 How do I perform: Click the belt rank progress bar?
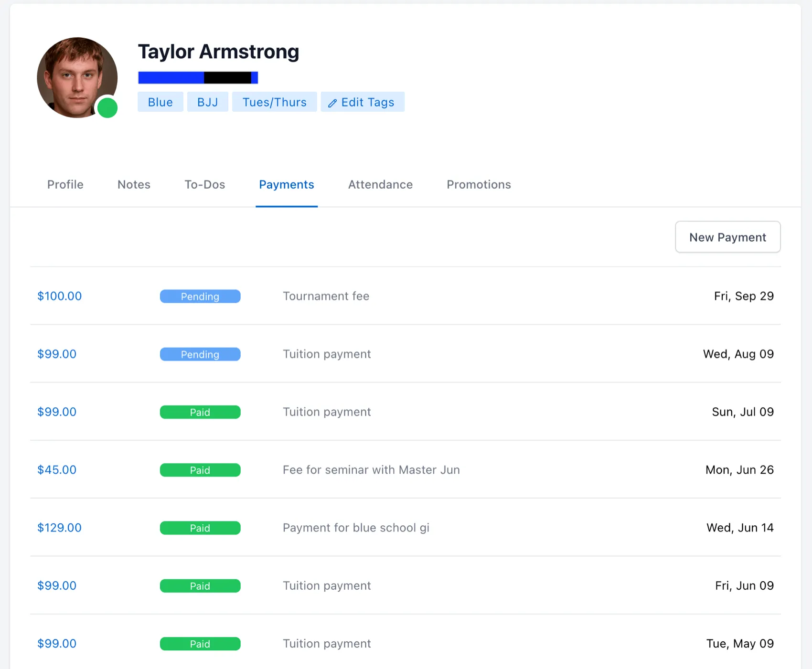tap(197, 77)
